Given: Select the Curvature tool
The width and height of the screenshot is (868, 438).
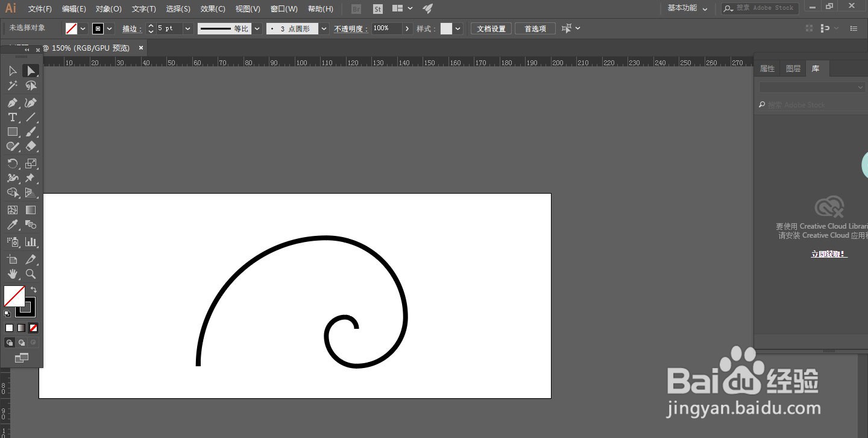Looking at the screenshot, I should tap(31, 103).
